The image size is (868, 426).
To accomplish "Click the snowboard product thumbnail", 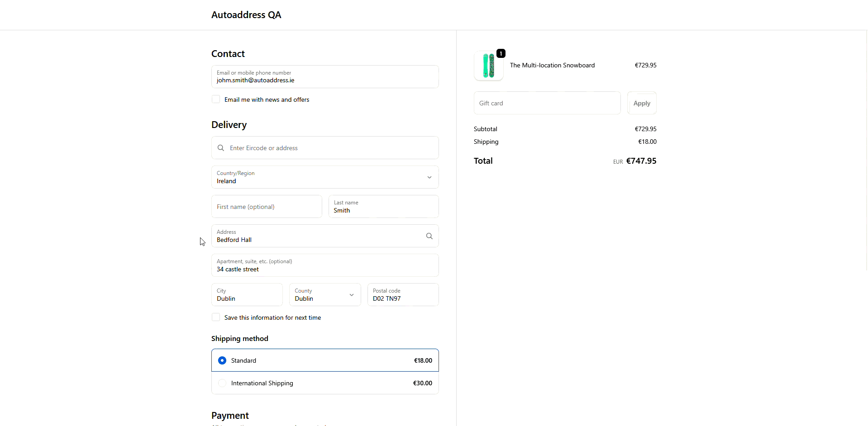I will 488,66.
